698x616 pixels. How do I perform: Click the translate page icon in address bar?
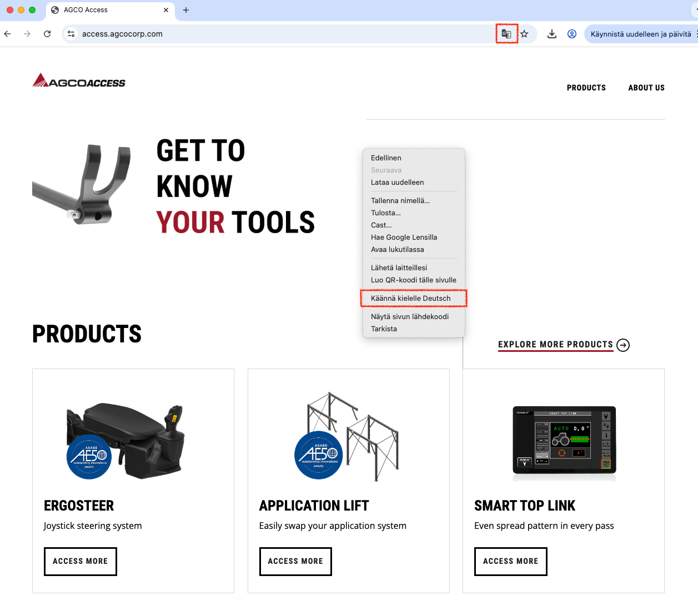pyautogui.click(x=506, y=34)
